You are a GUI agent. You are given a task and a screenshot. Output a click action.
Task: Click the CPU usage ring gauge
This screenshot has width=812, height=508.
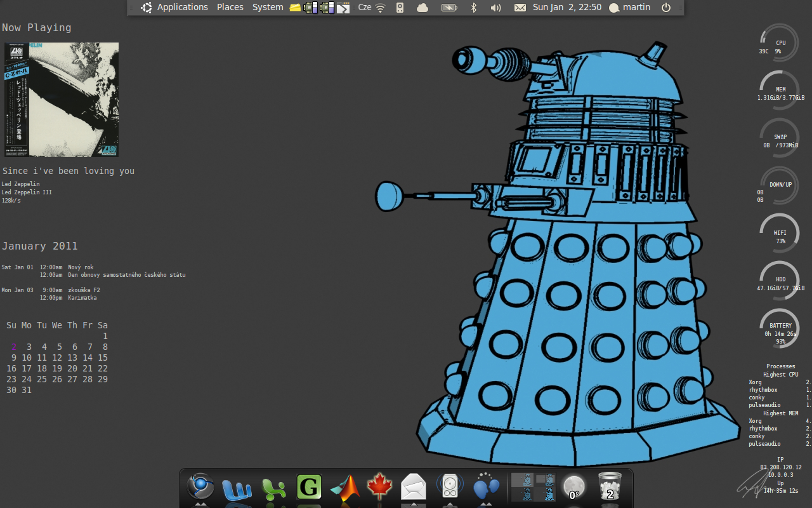click(780, 43)
